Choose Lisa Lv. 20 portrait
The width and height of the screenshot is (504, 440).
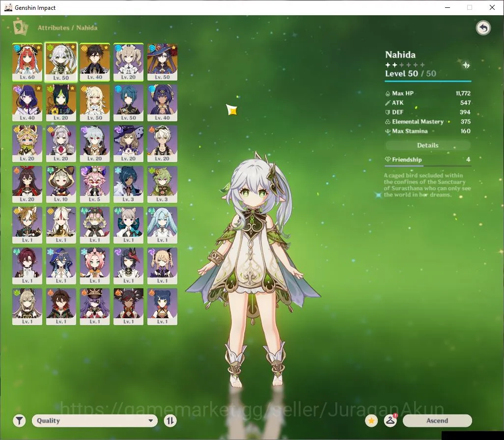click(x=128, y=144)
